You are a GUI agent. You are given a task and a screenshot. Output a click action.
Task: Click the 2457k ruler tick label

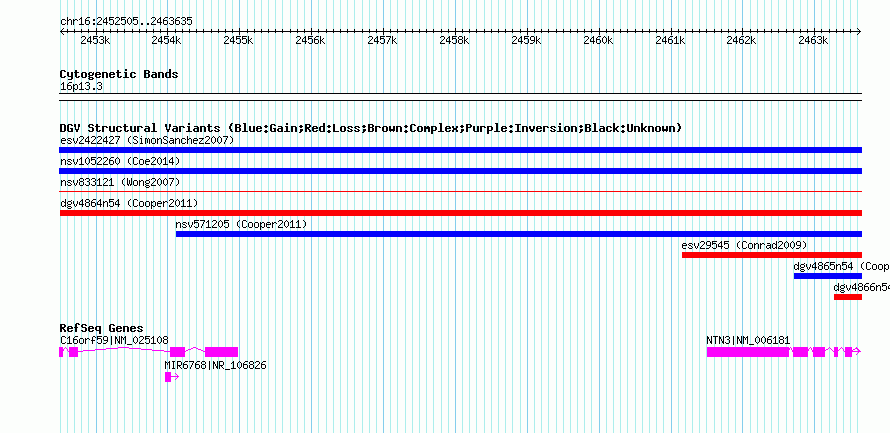coord(383,40)
